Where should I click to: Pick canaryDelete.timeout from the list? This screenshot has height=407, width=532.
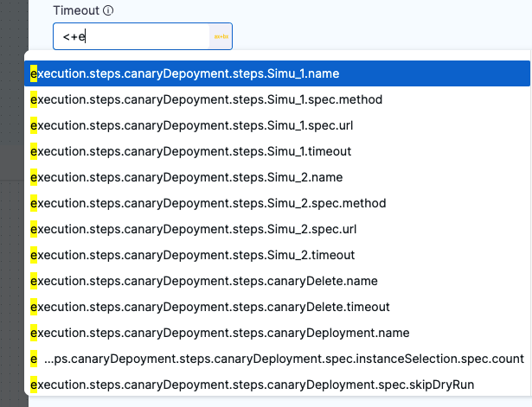(210, 307)
